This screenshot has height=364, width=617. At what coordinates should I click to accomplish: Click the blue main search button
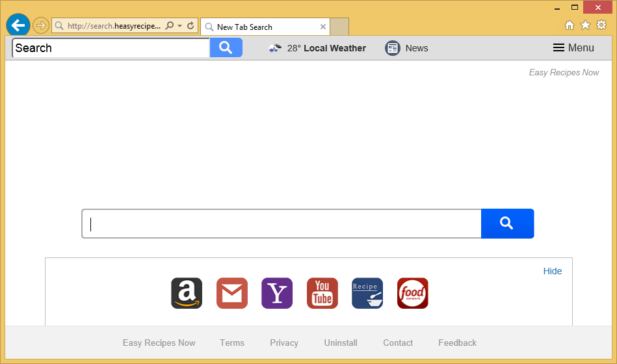click(x=507, y=224)
